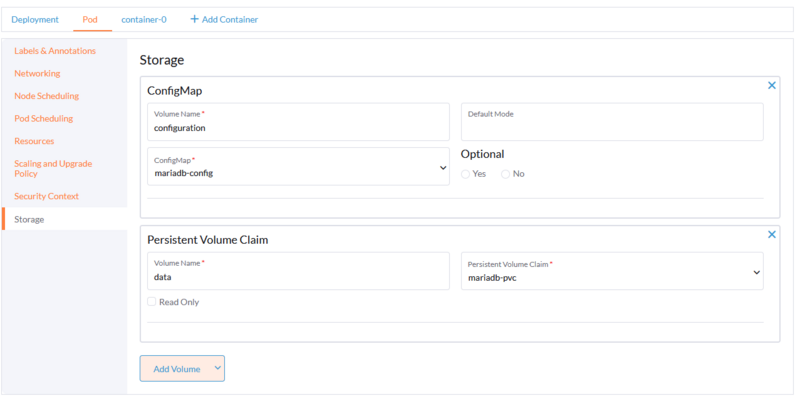Screen dimensions: 800x411
Task: Switch to the Deployment tab
Action: click(35, 19)
